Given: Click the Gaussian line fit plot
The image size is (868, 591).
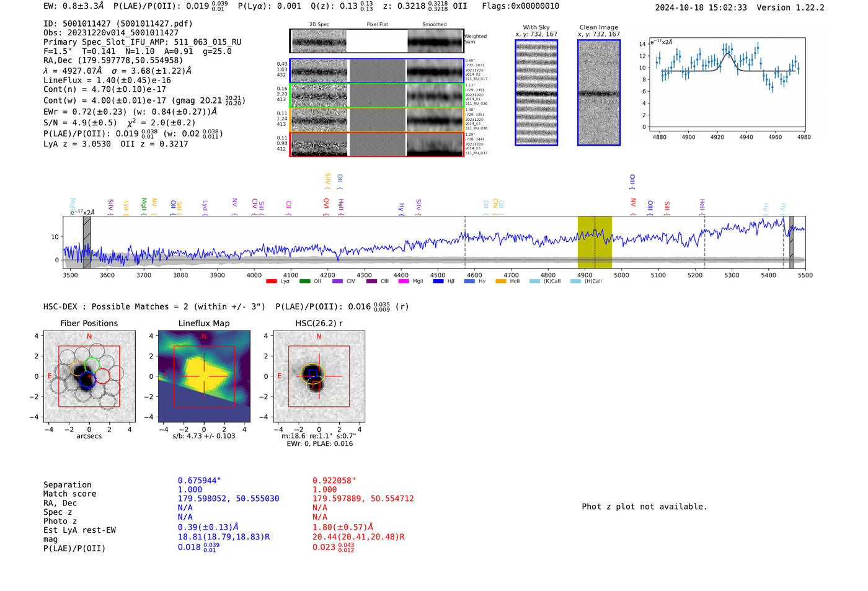Looking at the screenshot, I should point(727,84).
